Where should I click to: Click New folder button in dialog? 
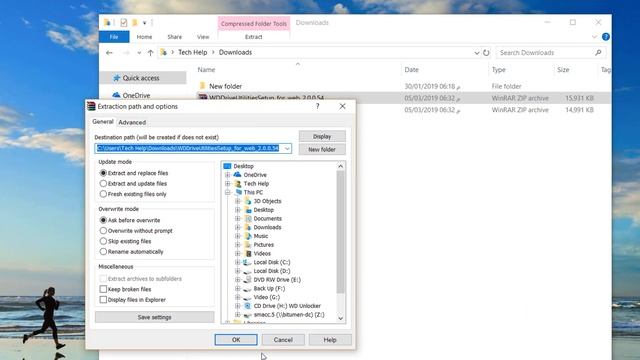(x=322, y=149)
